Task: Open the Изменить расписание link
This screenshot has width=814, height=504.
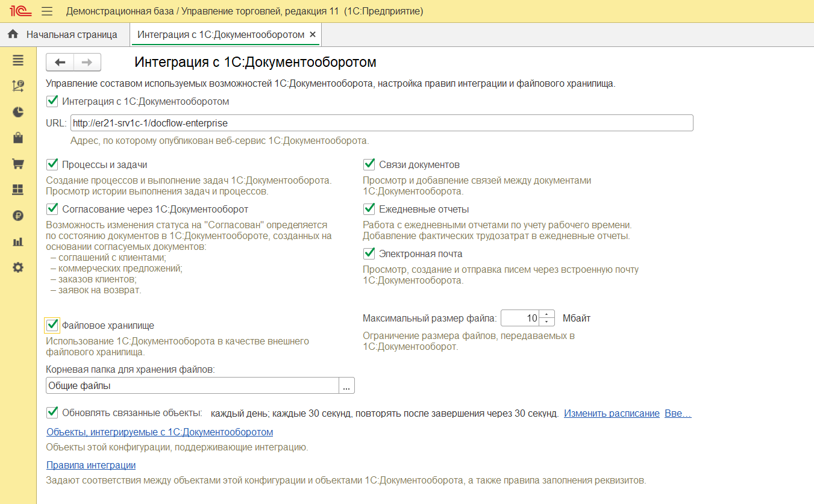Action: (612, 414)
